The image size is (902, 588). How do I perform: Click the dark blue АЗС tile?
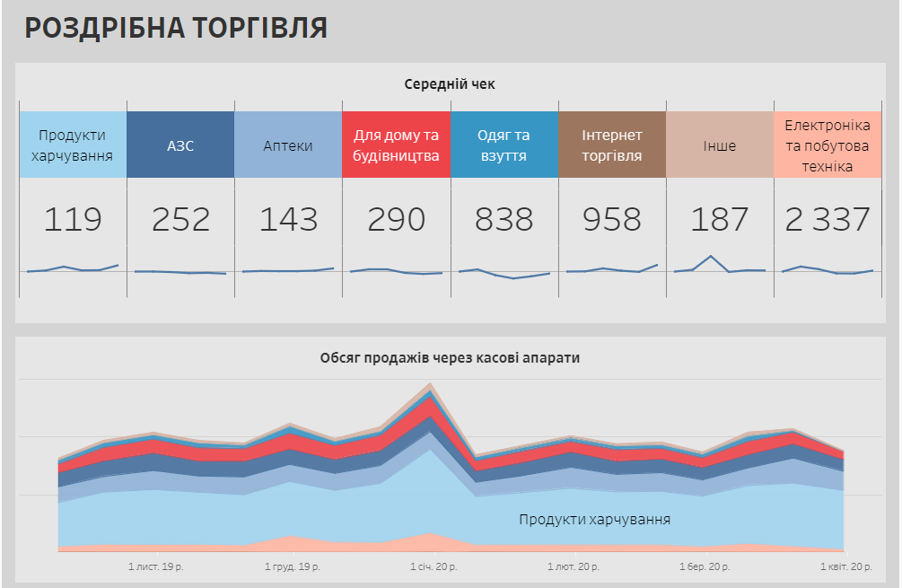tap(180, 145)
